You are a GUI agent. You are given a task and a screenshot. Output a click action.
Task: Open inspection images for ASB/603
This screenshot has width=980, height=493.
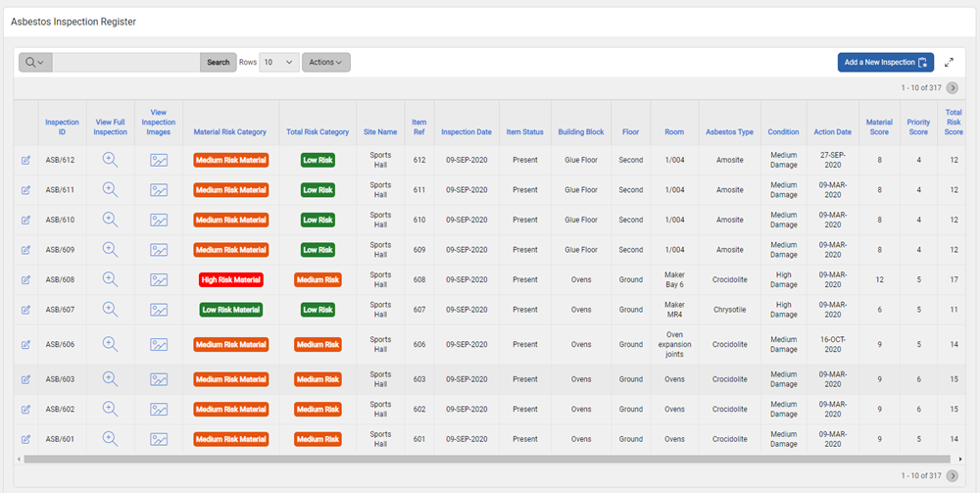[159, 379]
